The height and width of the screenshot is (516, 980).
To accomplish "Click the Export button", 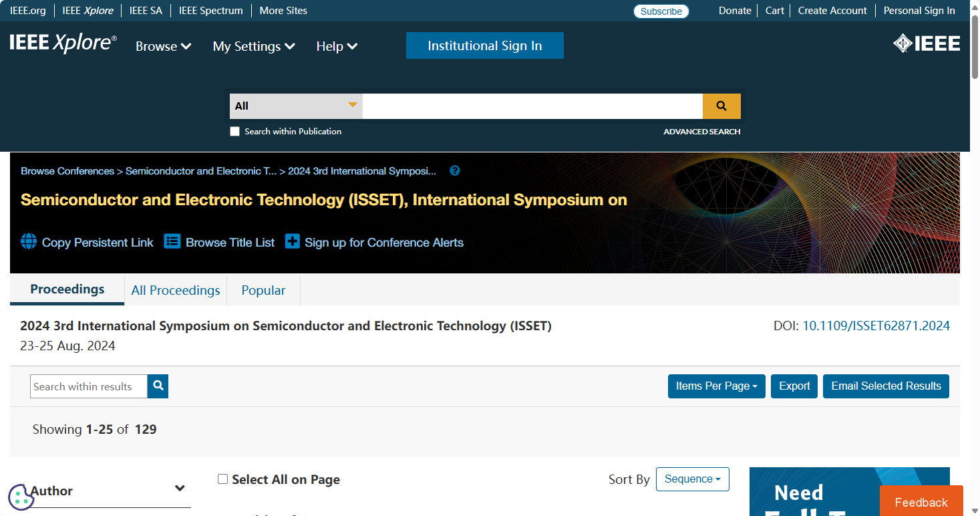I will pyautogui.click(x=794, y=386).
